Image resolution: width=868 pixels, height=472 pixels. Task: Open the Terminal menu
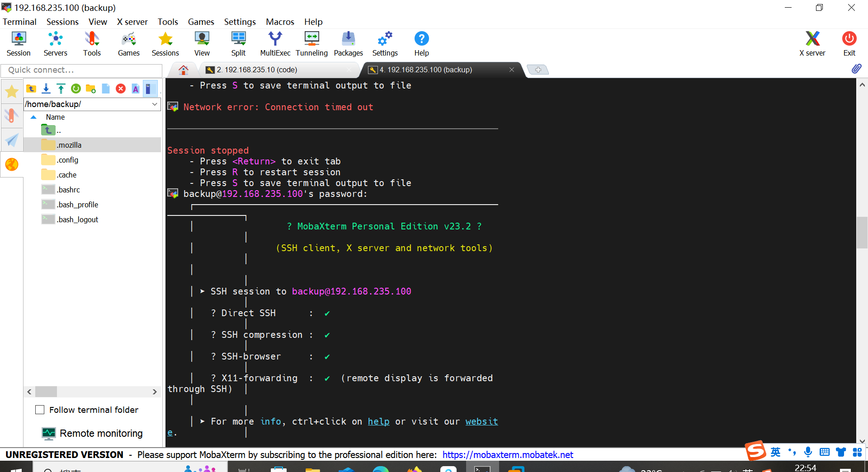click(19, 22)
